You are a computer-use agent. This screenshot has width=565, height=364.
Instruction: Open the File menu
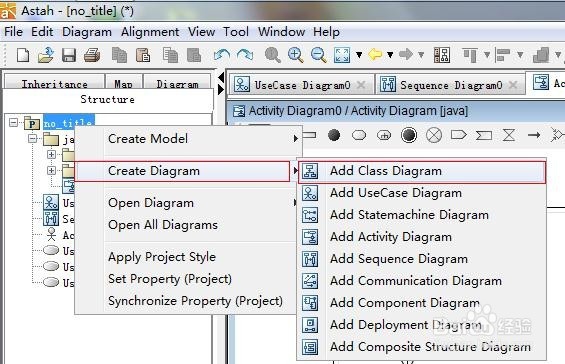point(14,32)
